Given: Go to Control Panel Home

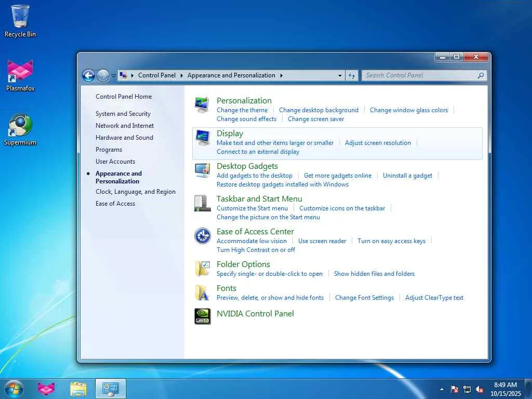Looking at the screenshot, I should click(124, 97).
